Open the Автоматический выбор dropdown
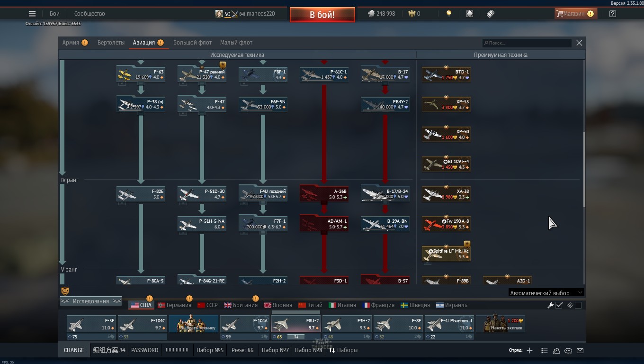The image size is (644, 364). [546, 293]
